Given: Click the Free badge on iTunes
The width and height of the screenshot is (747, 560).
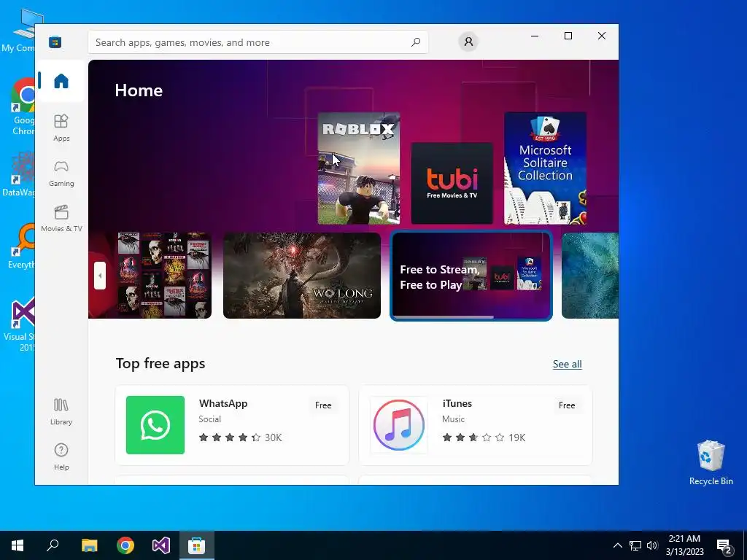Looking at the screenshot, I should (x=566, y=405).
